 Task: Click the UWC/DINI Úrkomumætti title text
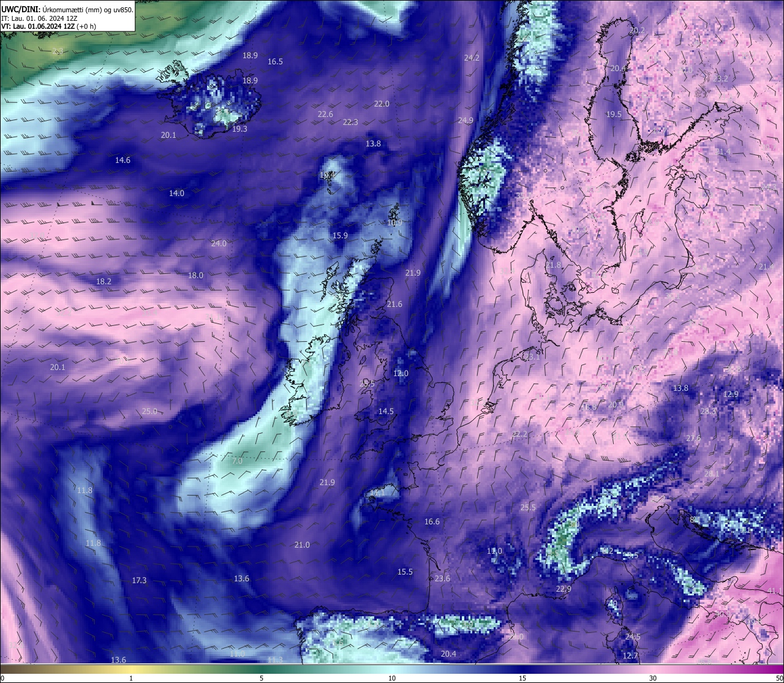[x=67, y=9]
